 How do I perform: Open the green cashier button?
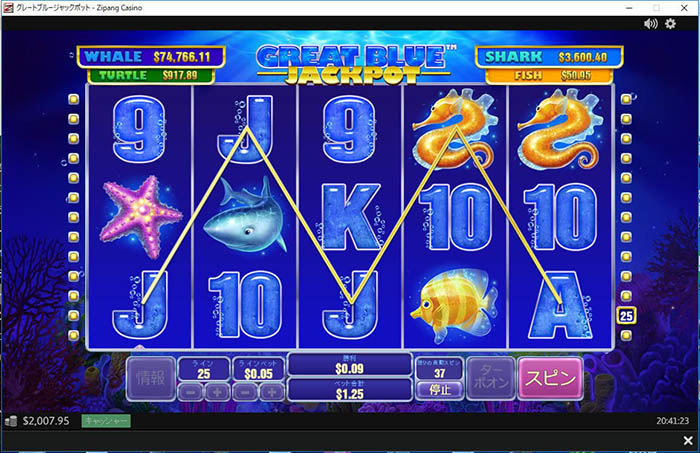[x=106, y=421]
